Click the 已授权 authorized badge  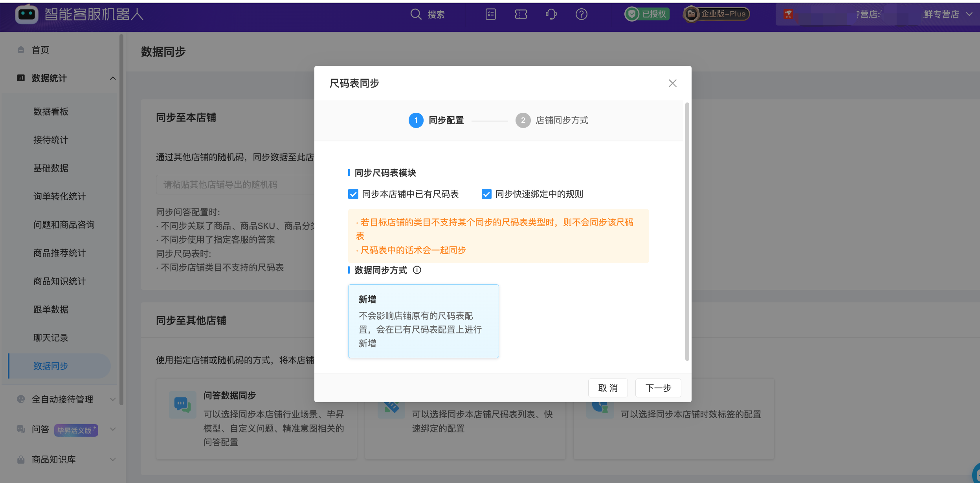point(647,14)
